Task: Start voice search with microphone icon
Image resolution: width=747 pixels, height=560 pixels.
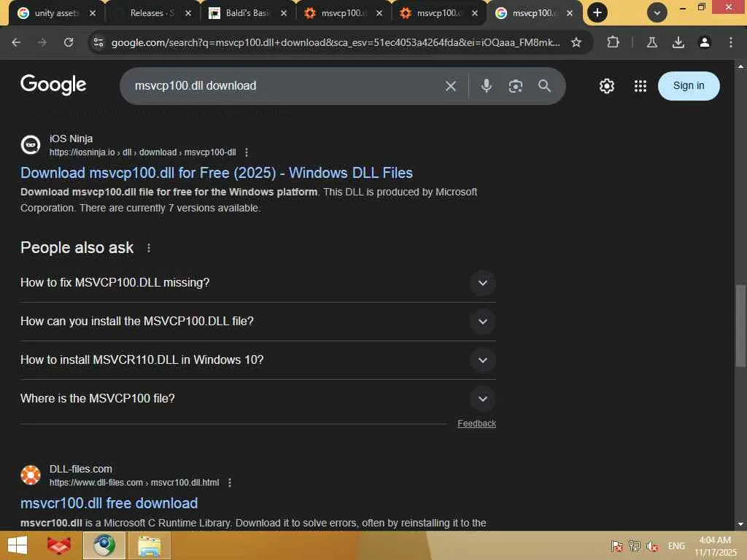Action: point(486,86)
